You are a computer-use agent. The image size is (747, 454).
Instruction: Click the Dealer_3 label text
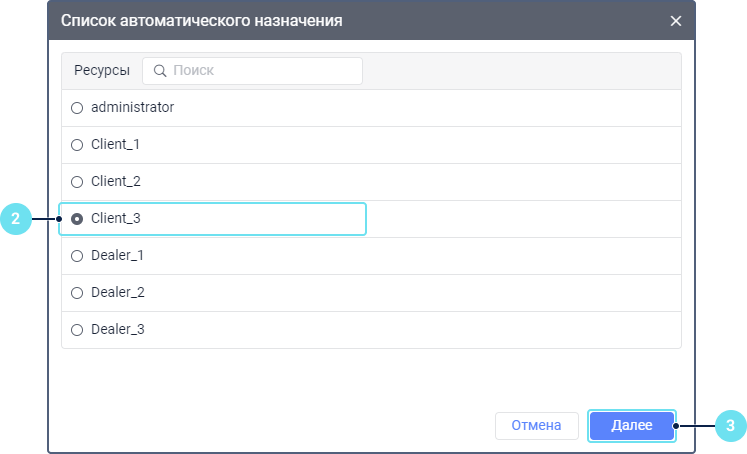point(118,329)
